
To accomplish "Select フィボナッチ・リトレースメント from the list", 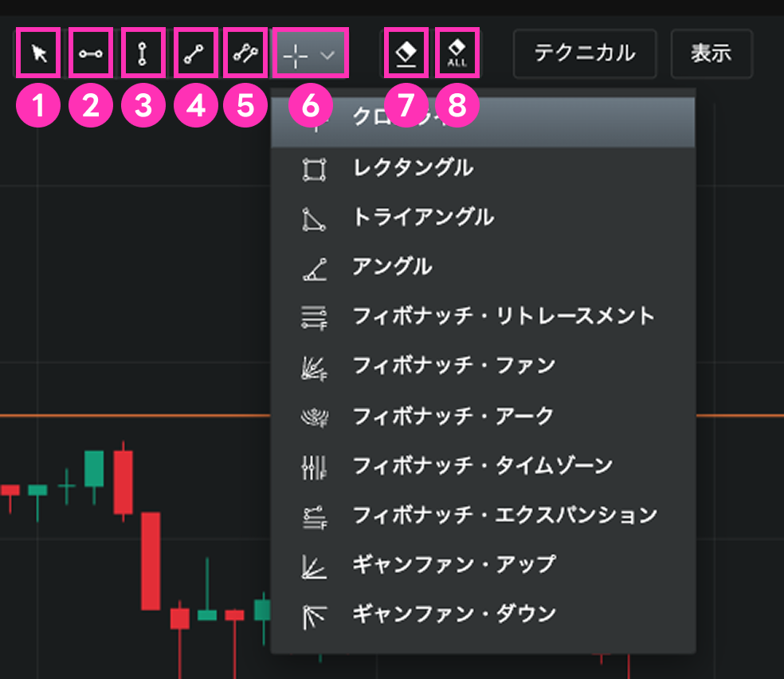I will point(503,316).
